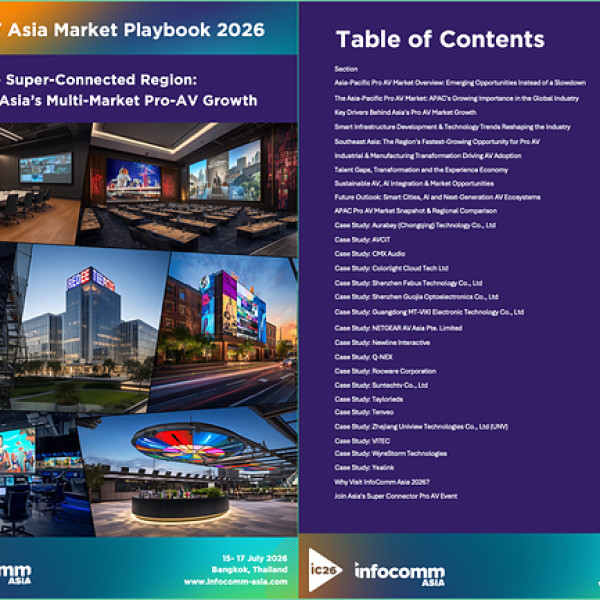Click the lecture hall photo with three screens
The image size is (600, 600).
click(188, 188)
